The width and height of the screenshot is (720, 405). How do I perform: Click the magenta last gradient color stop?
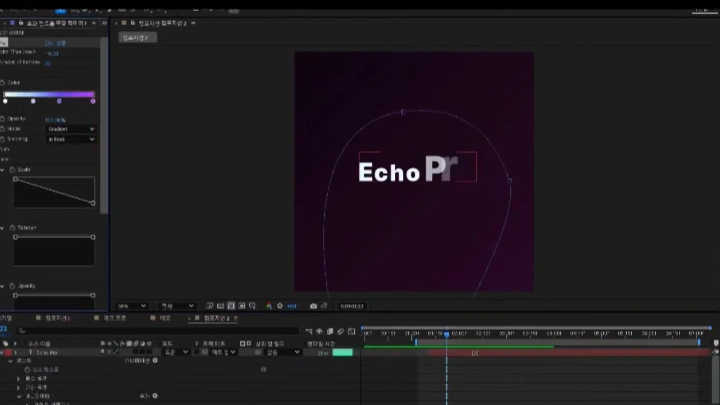click(93, 101)
